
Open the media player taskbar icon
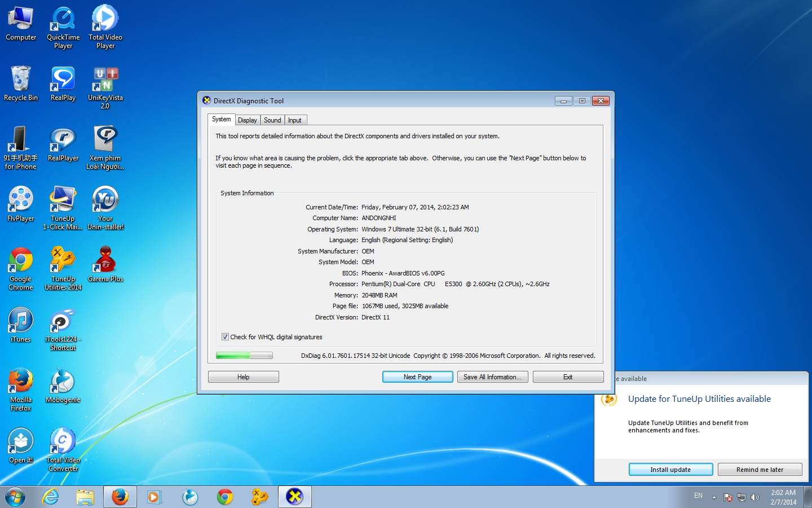[154, 497]
